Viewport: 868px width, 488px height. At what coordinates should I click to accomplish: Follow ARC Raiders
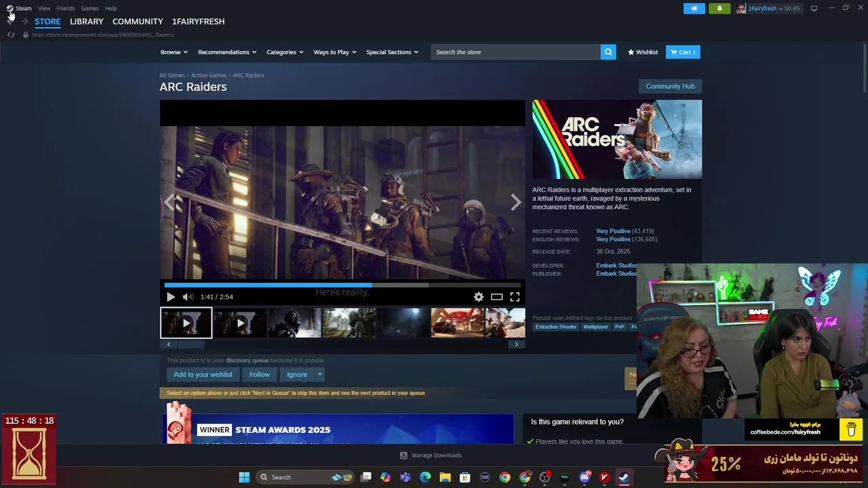[259, 374]
